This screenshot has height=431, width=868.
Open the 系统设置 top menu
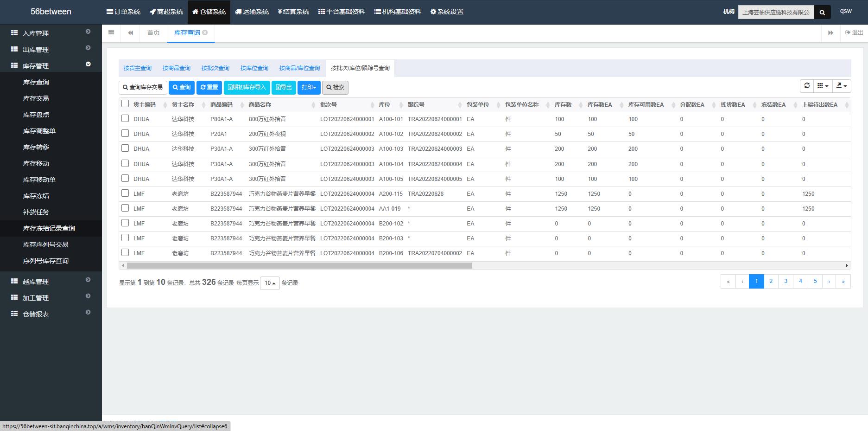pos(447,12)
